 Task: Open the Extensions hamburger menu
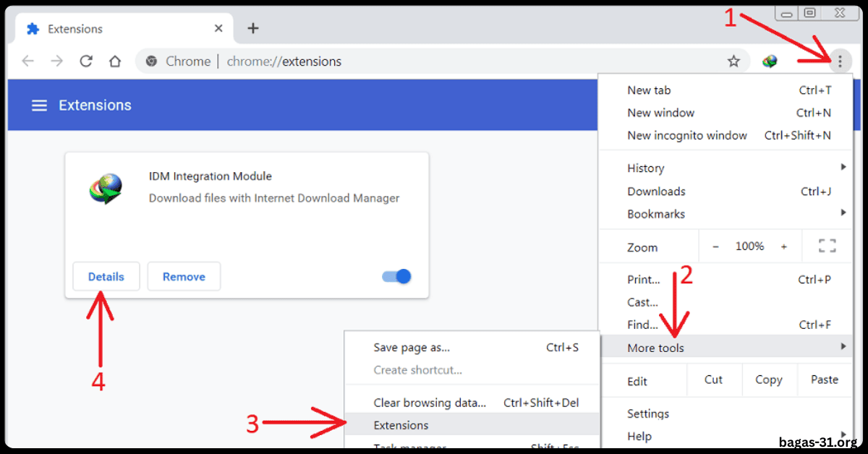coord(39,106)
